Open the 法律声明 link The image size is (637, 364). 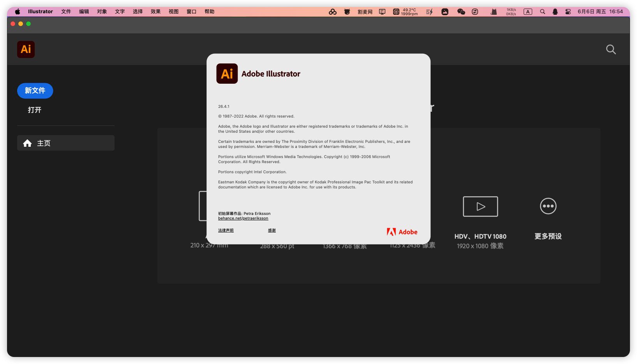(x=226, y=230)
